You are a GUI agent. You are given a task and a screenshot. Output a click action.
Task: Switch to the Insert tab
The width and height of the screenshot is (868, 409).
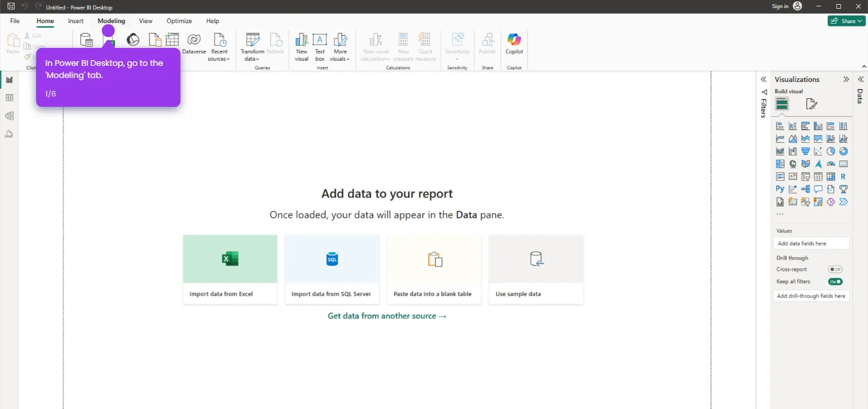click(x=76, y=21)
